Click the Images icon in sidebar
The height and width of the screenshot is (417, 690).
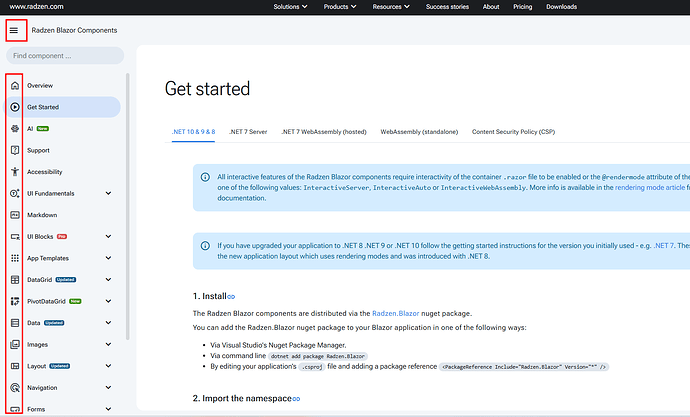pos(14,345)
